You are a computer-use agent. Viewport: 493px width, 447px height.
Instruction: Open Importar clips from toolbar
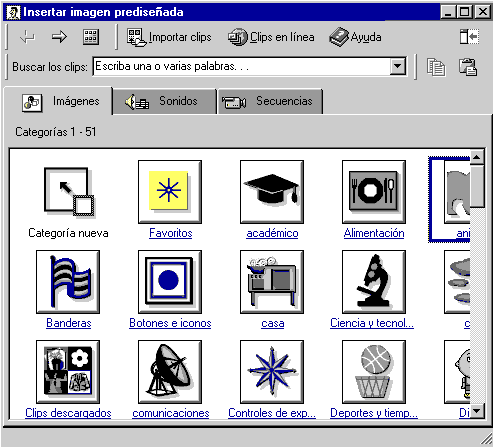(169, 37)
